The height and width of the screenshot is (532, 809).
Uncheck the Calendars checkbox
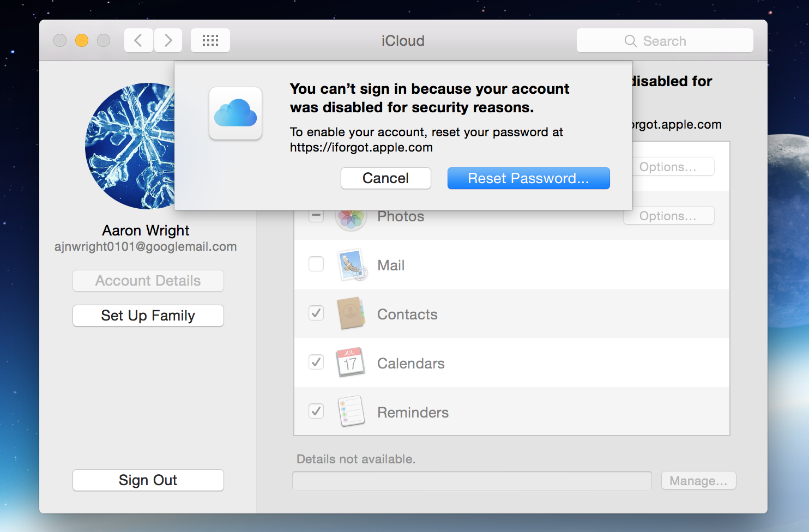316,362
